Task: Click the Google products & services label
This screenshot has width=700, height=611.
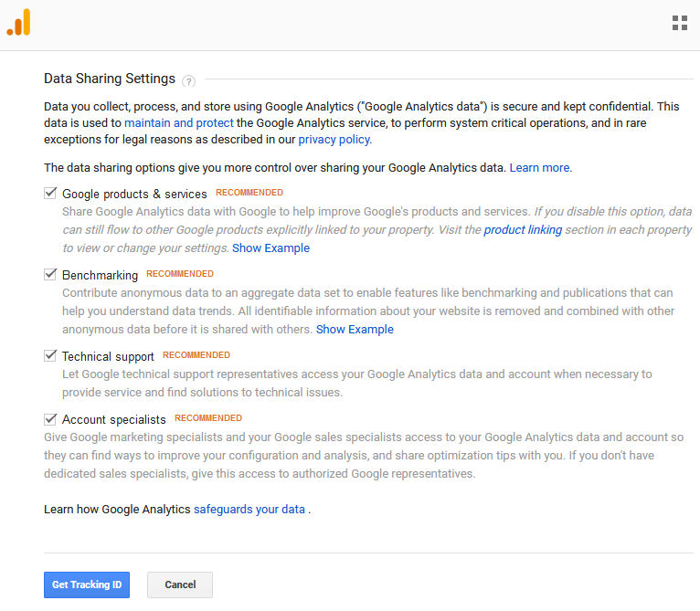Action: click(134, 194)
